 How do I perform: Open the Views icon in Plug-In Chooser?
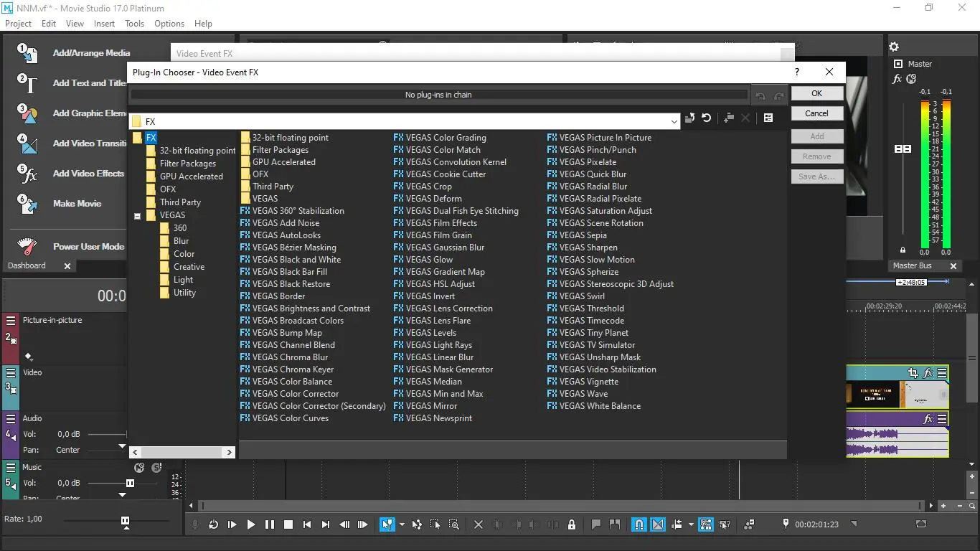click(x=768, y=118)
